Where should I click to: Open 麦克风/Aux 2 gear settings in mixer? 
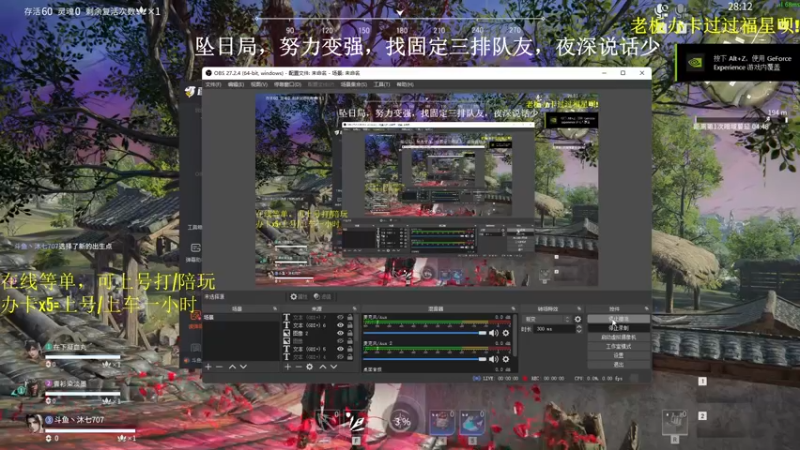pyautogui.click(x=506, y=359)
